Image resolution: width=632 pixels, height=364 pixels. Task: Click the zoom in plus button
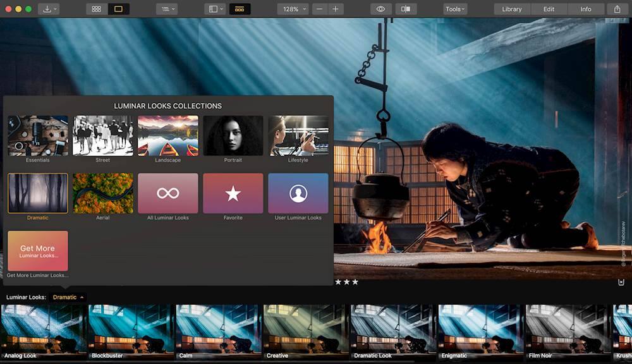(336, 9)
